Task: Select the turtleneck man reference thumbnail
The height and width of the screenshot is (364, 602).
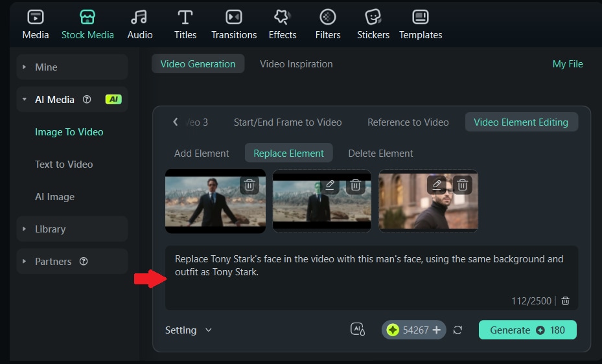Action: pos(428,201)
